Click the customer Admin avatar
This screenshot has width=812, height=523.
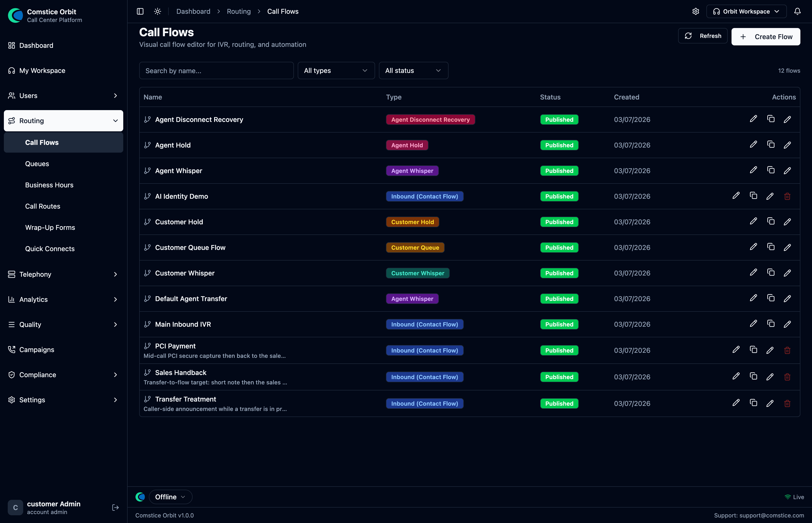[x=15, y=507]
